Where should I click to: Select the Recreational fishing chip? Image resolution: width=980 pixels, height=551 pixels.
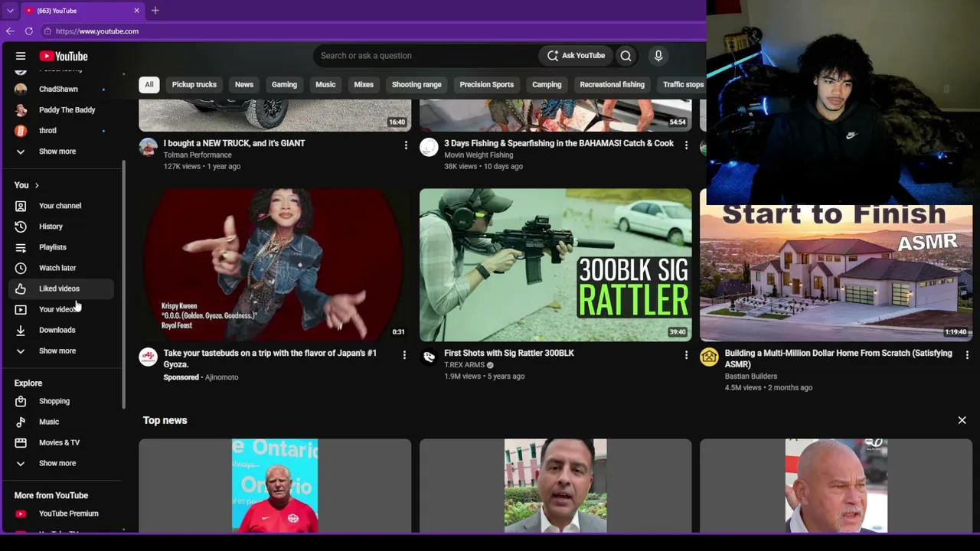point(612,85)
